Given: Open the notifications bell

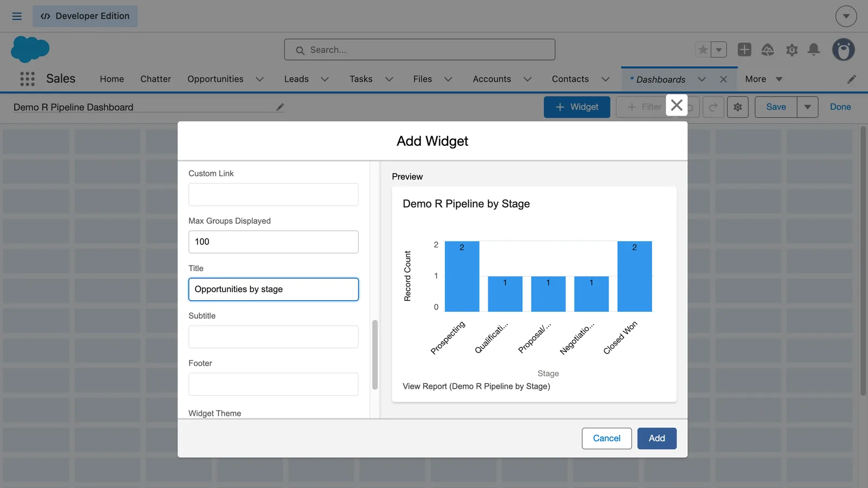Looking at the screenshot, I should point(814,50).
